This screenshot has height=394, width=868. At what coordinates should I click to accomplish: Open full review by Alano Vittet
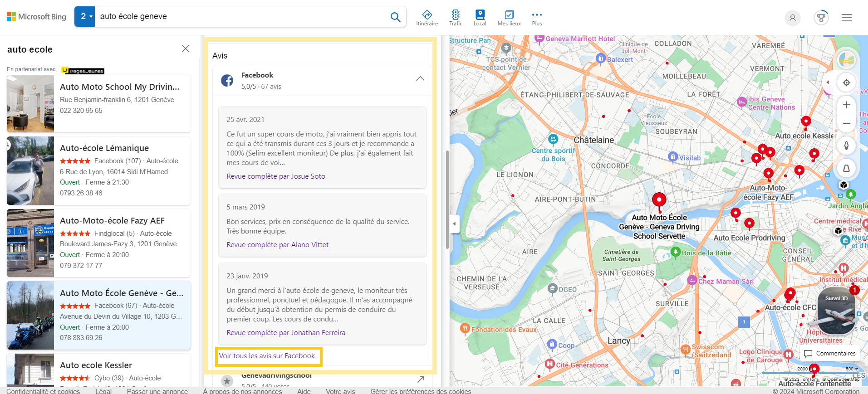point(278,245)
